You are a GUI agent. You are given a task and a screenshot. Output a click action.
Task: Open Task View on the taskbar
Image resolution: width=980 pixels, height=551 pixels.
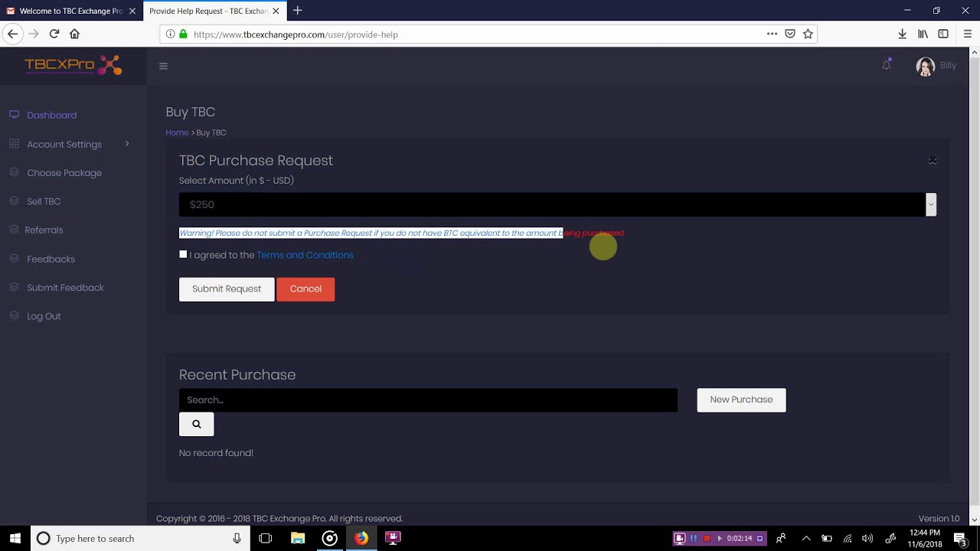[x=266, y=538]
